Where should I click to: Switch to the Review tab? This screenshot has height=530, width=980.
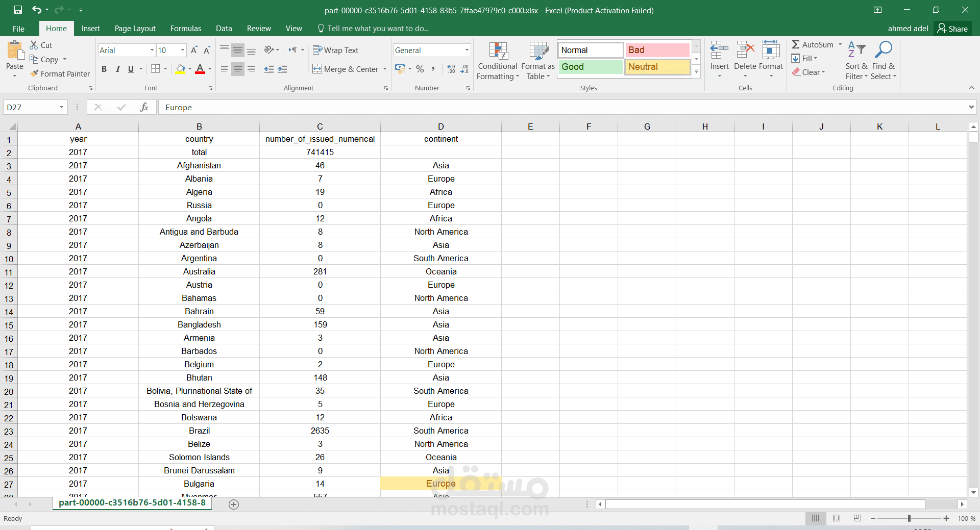point(259,29)
